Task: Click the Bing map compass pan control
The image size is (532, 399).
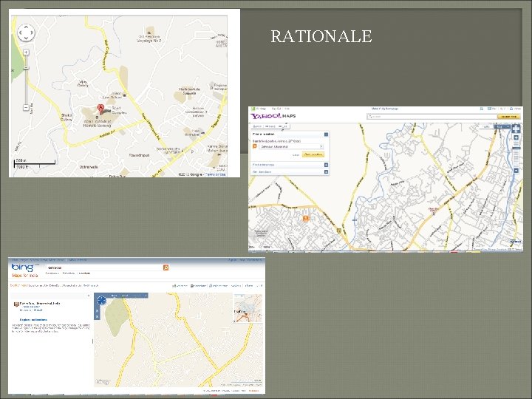Action: point(101,300)
